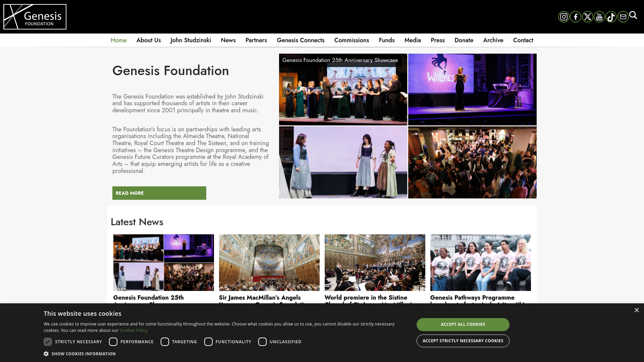The width and height of the screenshot is (644, 362).
Task: Open the Genesis Pathways Programme news thumbnail
Action: [481, 262]
